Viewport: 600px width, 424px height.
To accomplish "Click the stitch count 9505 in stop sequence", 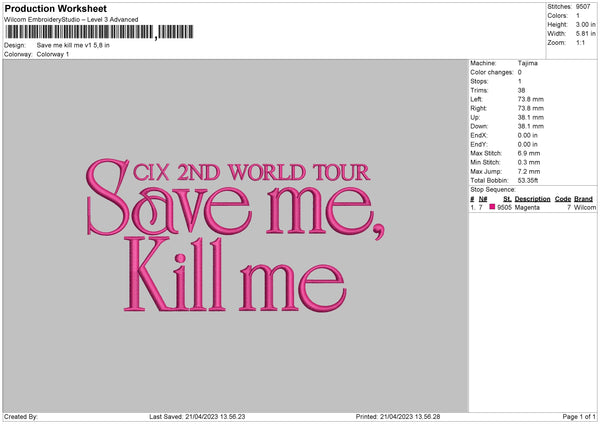I will [504, 207].
